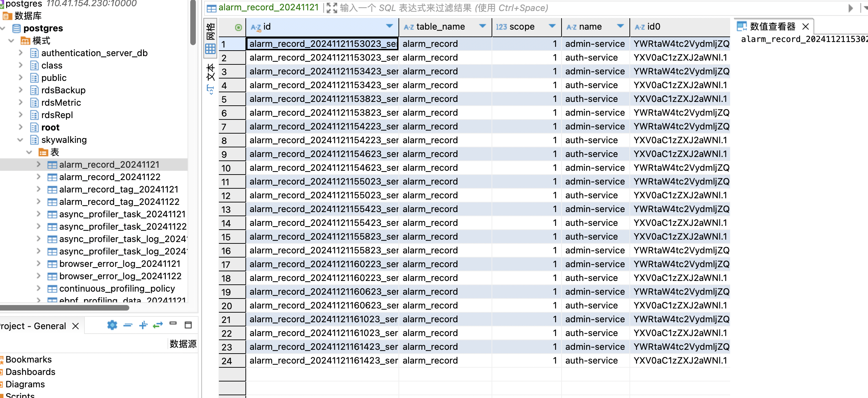The image size is (868, 398).
Task: Click the create new item plus icon
Action: click(143, 325)
